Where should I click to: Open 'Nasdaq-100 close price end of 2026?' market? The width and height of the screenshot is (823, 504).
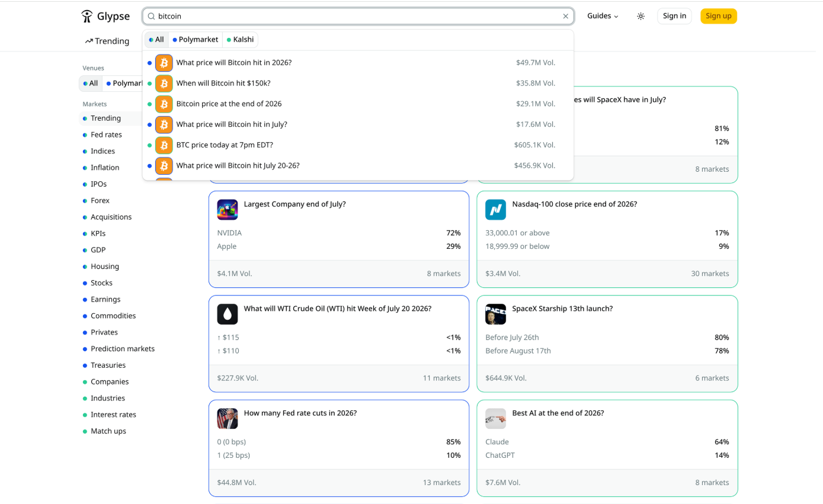click(574, 204)
